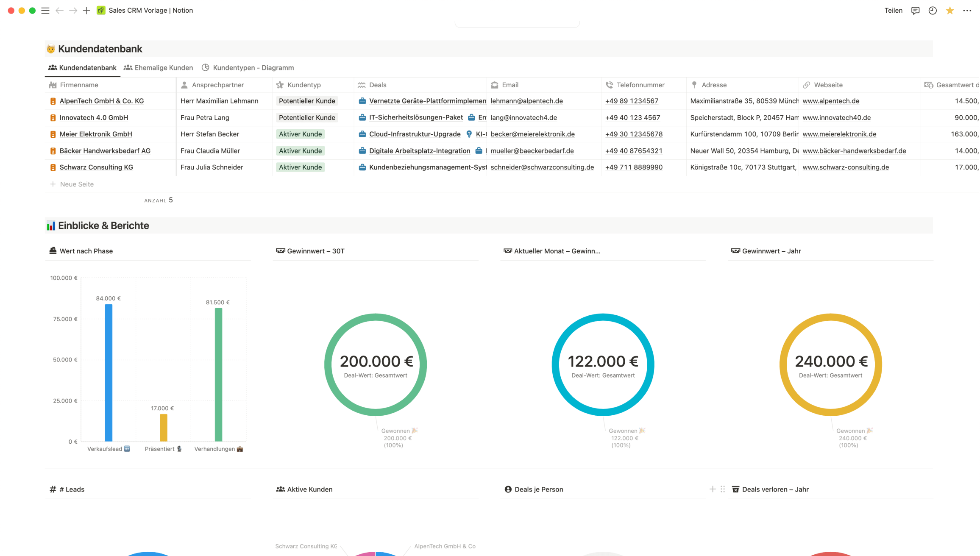Click the Kundendatenbank heading crown emoji icon
This screenshot has height=556, width=980.
pos(51,49)
